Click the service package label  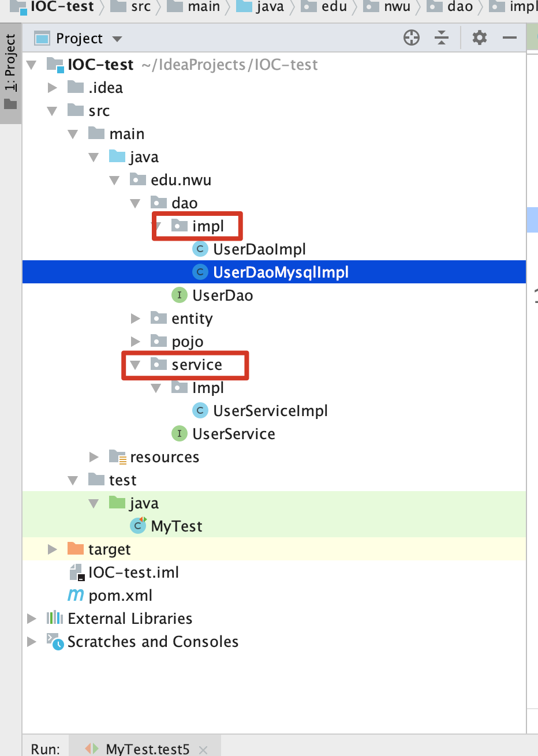196,365
